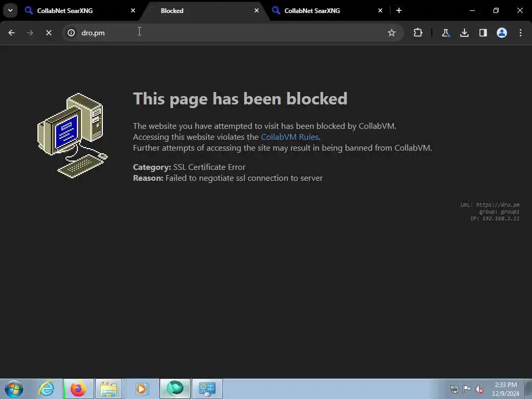Close the Blocked tab
The height and width of the screenshot is (399, 532).
[x=257, y=10]
